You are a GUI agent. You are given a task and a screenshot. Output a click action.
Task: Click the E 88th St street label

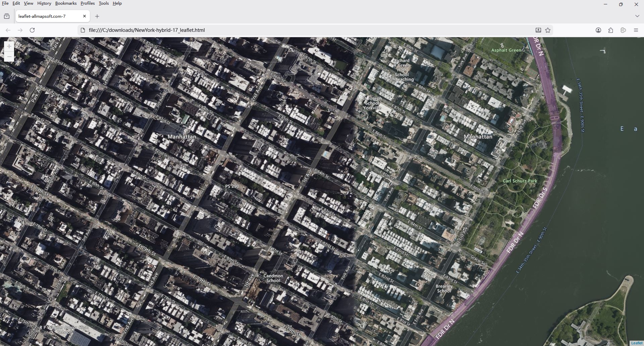423,89
